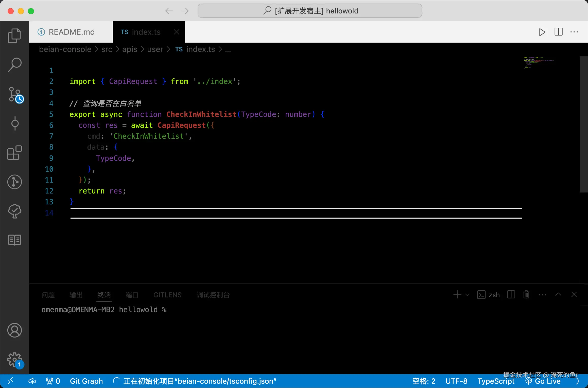Toggle split editor layout button
The width and height of the screenshot is (588, 388).
[x=558, y=32]
